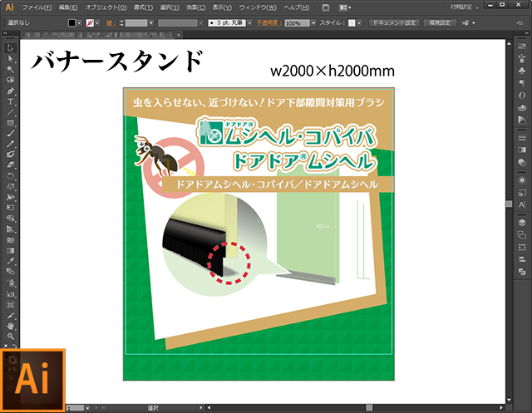Open the stroke none swatch
Screen dimensions: 532x413
[x=90, y=22]
